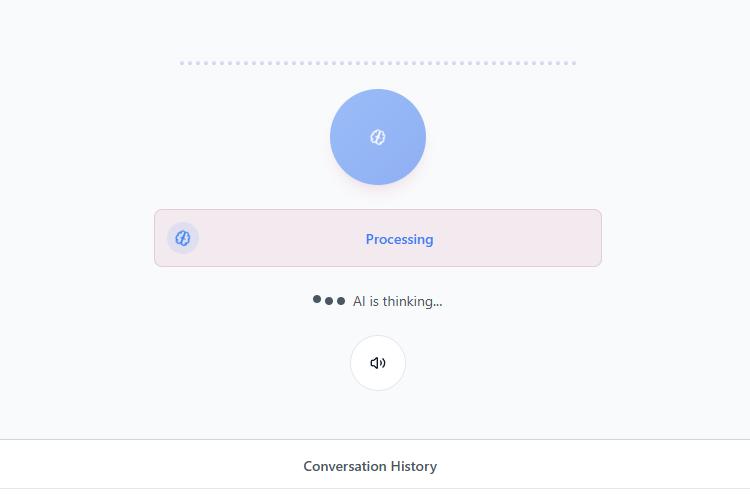Click the pink Processing status panel

[378, 238]
